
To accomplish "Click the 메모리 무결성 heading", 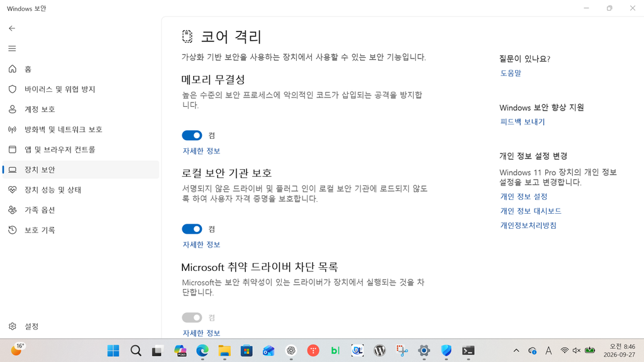I will pos(213,79).
